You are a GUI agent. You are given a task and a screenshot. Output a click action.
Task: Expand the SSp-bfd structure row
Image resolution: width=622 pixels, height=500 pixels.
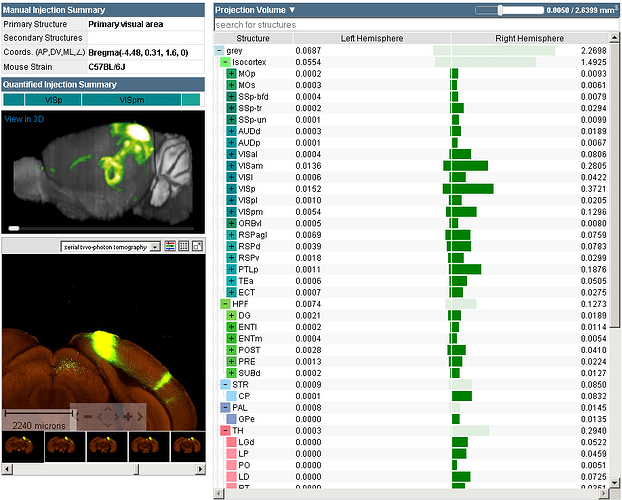[x=231, y=97]
